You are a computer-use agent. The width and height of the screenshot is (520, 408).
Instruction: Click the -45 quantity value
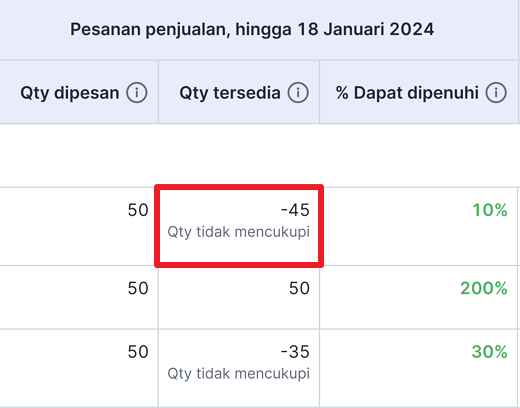[x=295, y=210]
